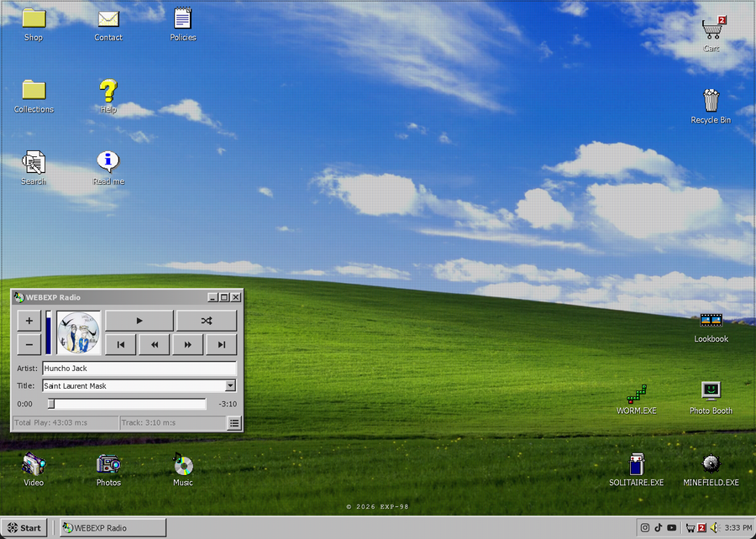Open the Search desktop icon

click(34, 162)
